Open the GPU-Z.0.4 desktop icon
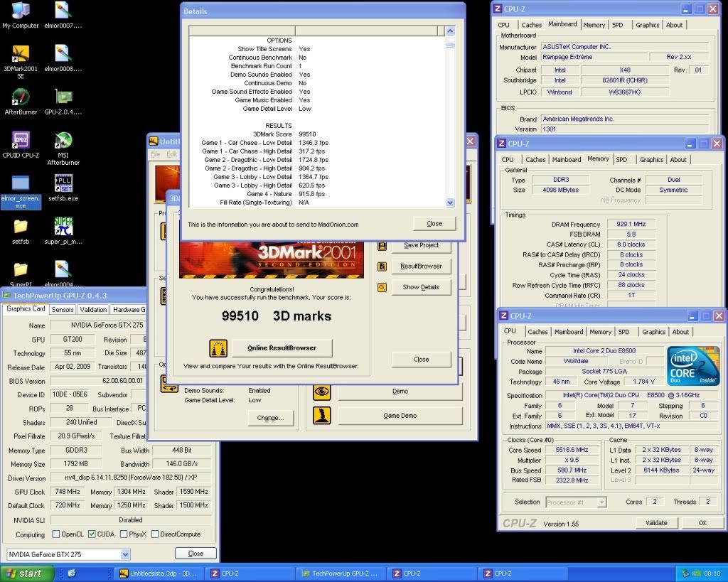The image size is (728, 582). tap(63, 98)
